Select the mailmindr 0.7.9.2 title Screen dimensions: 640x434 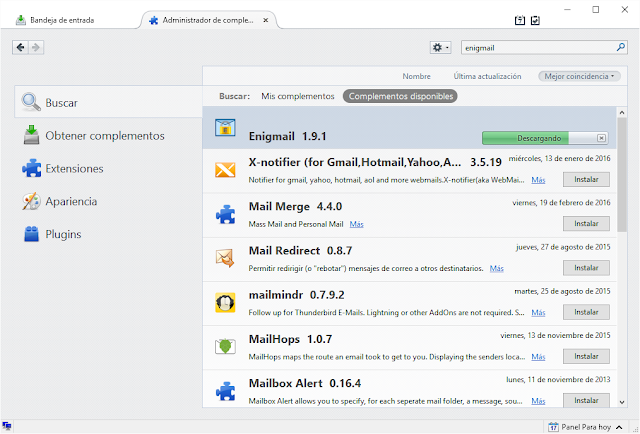[296, 295]
